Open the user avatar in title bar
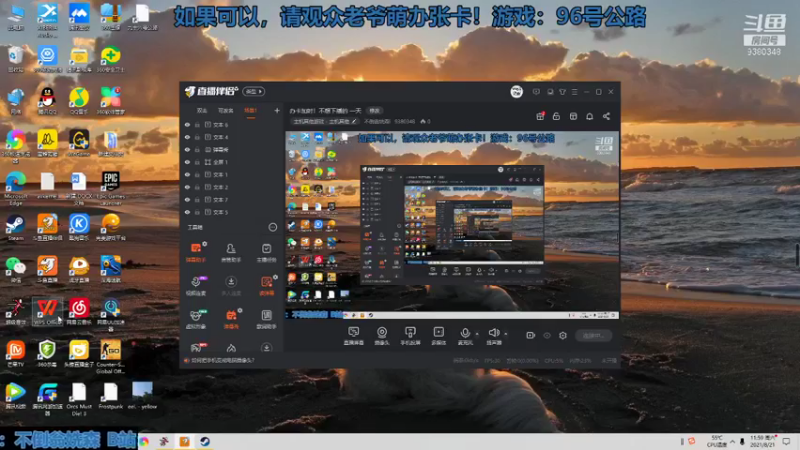Viewport: 800px width, 450px height. click(x=516, y=92)
